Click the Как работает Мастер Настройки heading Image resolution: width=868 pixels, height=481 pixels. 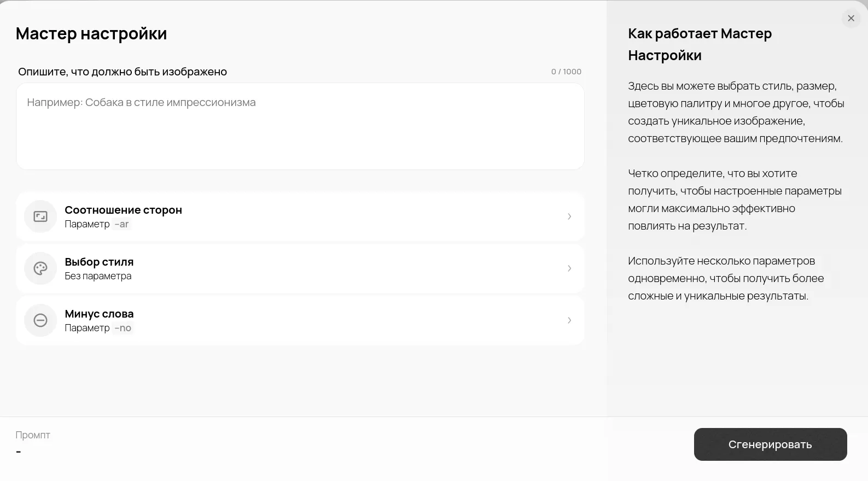coord(700,44)
